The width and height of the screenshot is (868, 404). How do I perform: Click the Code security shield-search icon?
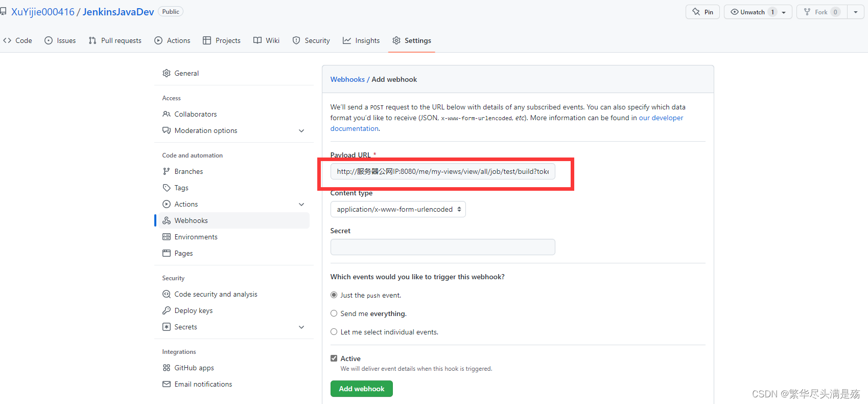[x=167, y=294]
